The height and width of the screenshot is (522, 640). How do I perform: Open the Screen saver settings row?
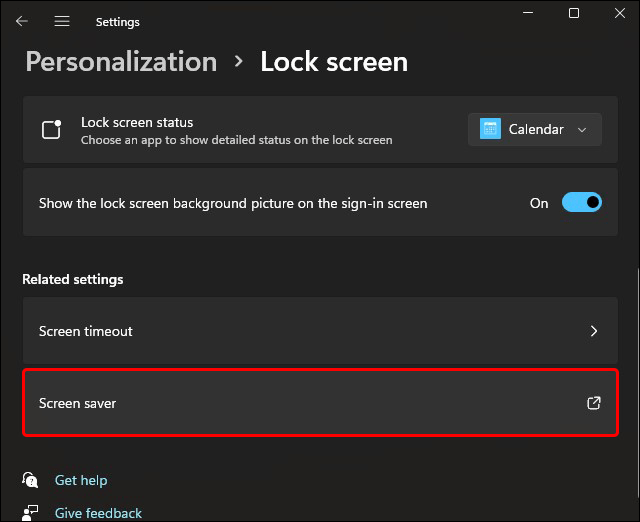300,403
